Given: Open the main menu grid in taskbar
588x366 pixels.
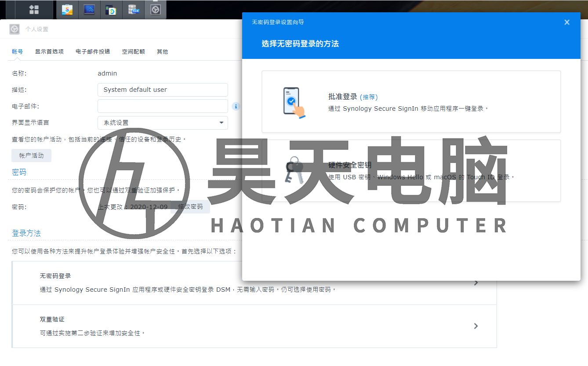Looking at the screenshot, I should point(33,9).
